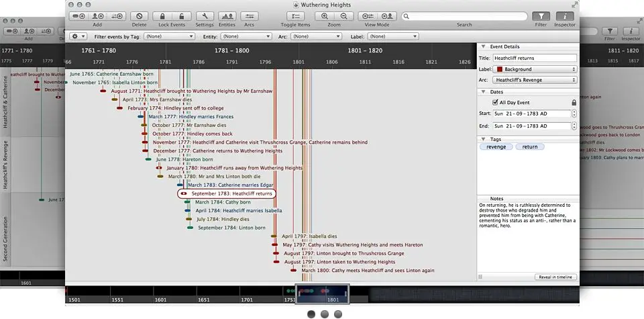644x319 pixels.
Task: Click the highlighted overview navigator box at 1801
Action: point(323,294)
